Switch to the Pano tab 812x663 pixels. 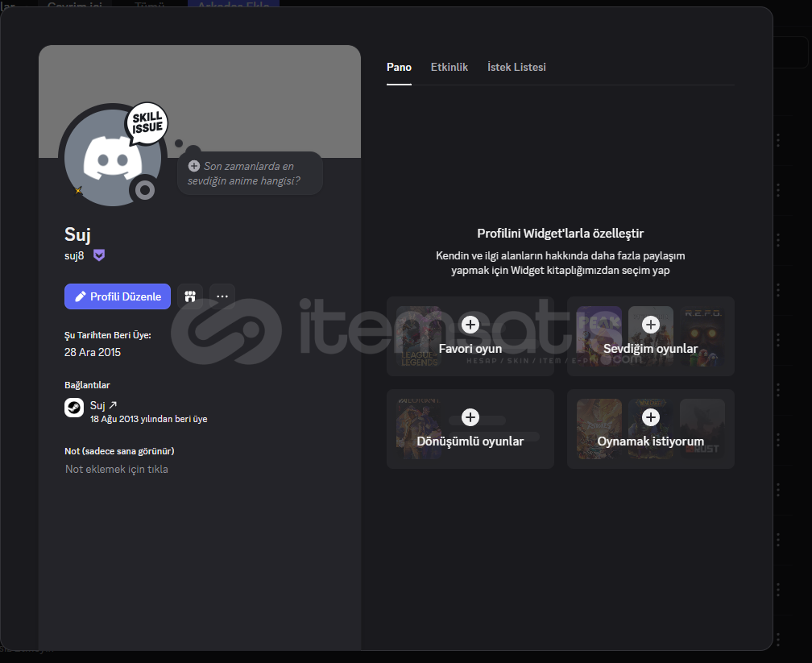399,68
